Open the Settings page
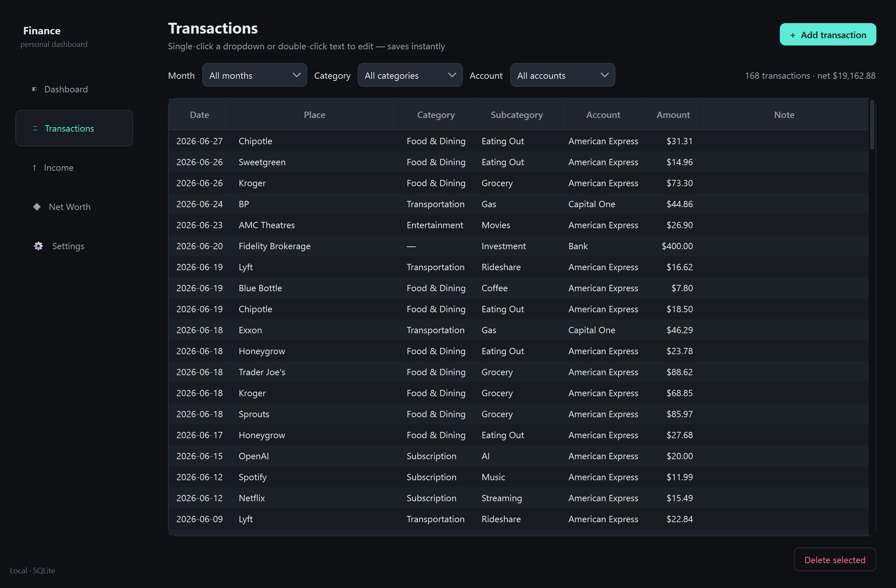The width and height of the screenshot is (896, 588). [x=74, y=246]
